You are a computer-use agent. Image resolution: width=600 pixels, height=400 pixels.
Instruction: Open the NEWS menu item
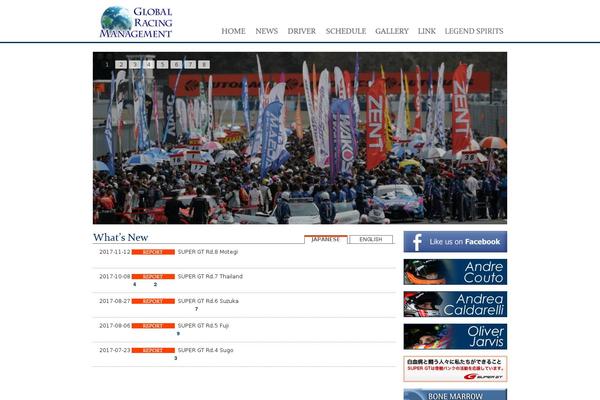[267, 31]
